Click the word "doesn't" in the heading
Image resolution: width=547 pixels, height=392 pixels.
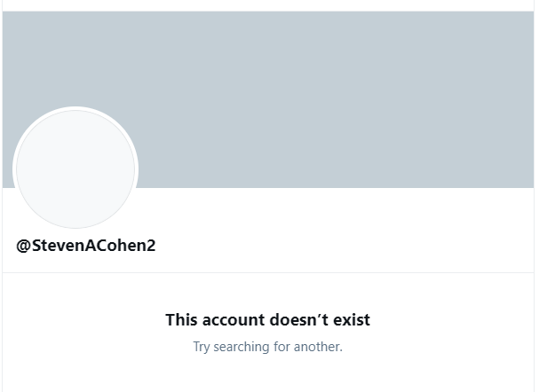coord(299,319)
